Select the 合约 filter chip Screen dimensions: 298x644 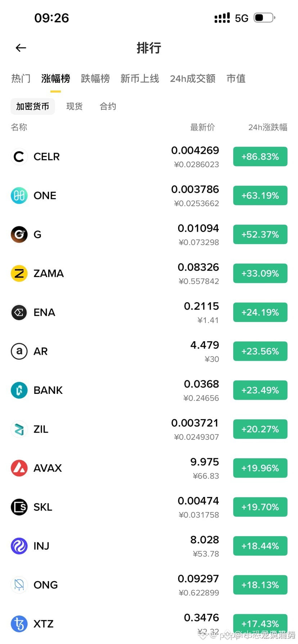pos(108,106)
